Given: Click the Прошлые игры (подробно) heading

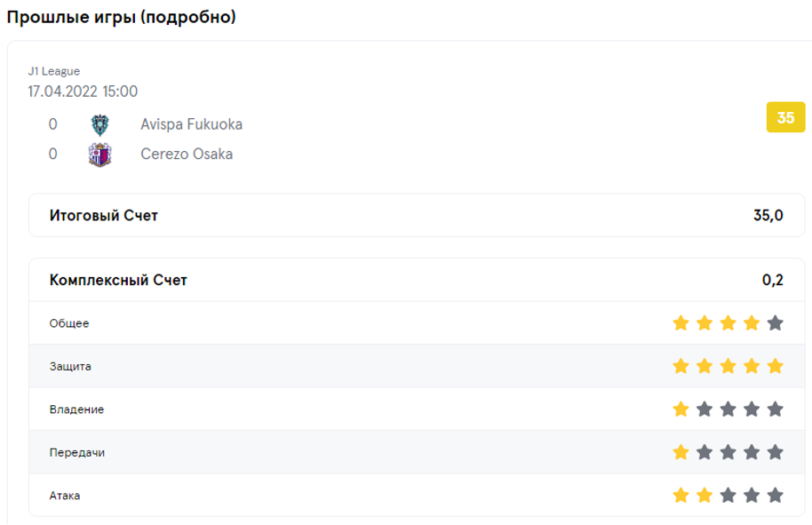Looking at the screenshot, I should click(121, 17).
